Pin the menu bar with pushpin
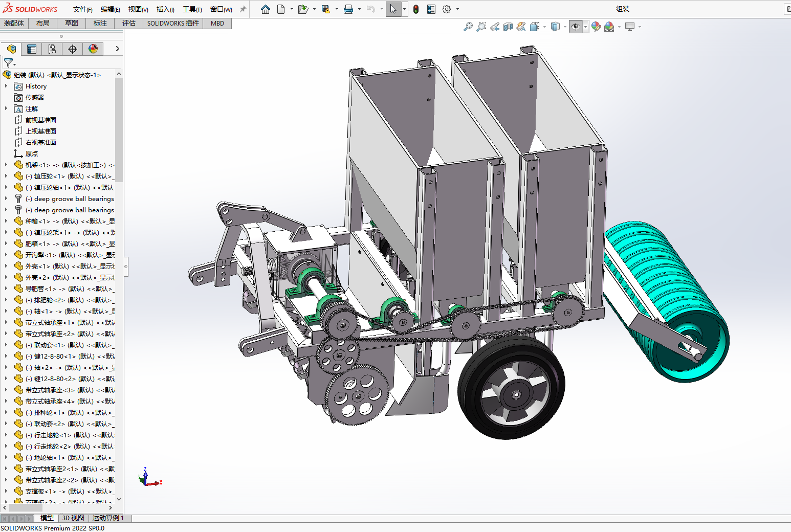 [x=243, y=9]
